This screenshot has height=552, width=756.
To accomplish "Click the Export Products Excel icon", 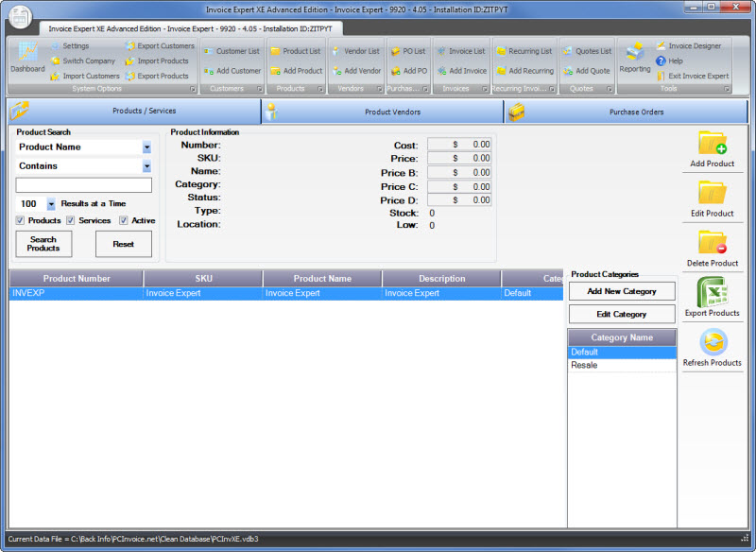I will pos(713,292).
